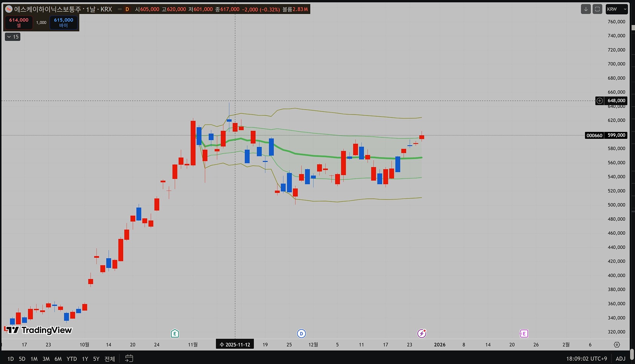Open timezone menu at 18:09:02 UTC+9
Screen dimensions: 635x364
tap(586, 358)
